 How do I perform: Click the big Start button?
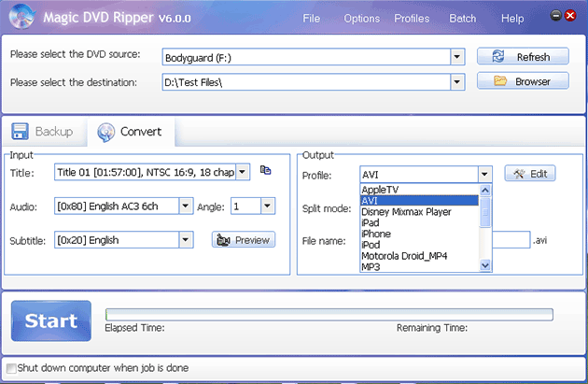coord(51,321)
